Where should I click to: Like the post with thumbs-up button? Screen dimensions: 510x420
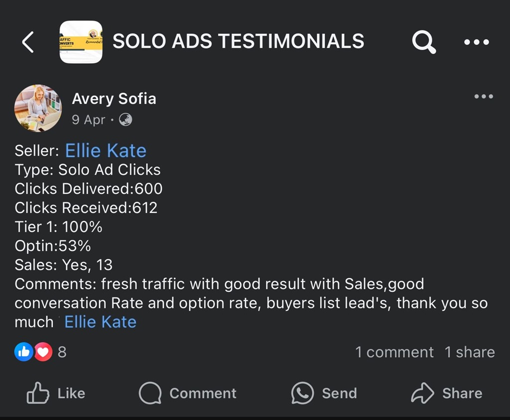tap(55, 393)
